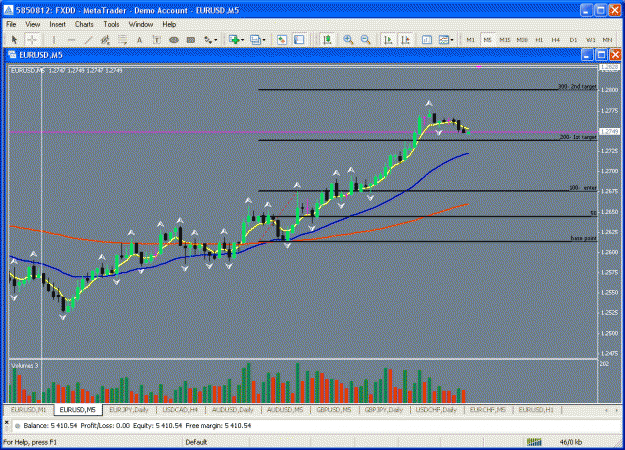Switch chart to candlesticks icon

click(327, 39)
